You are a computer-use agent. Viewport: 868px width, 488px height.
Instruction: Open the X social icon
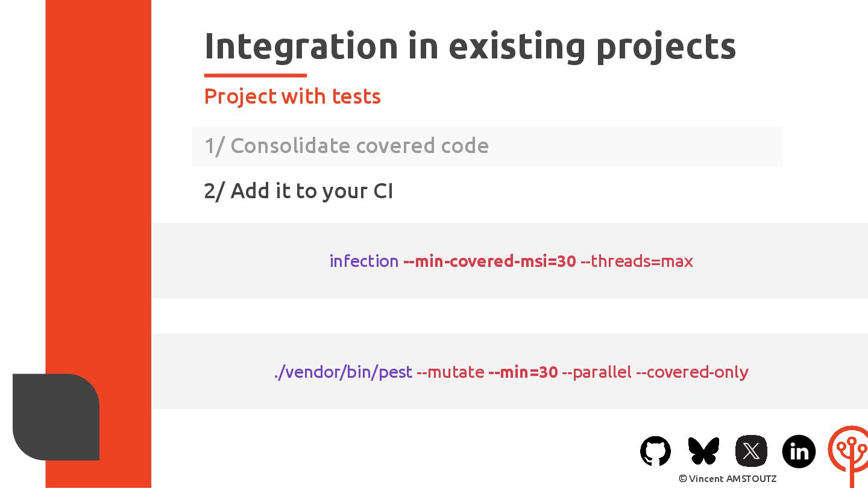751,451
